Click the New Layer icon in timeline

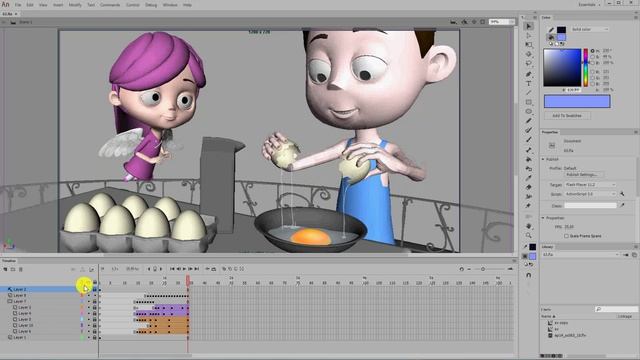click(x=5, y=269)
